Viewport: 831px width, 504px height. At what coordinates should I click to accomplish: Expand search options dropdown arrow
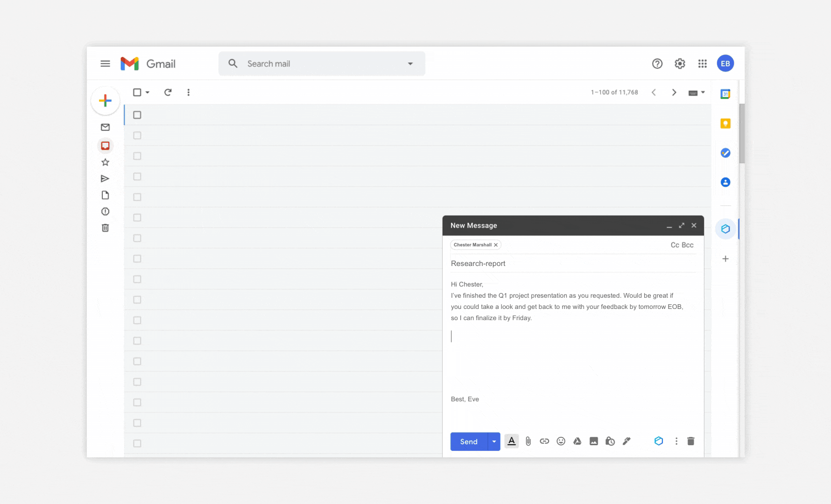(x=410, y=63)
